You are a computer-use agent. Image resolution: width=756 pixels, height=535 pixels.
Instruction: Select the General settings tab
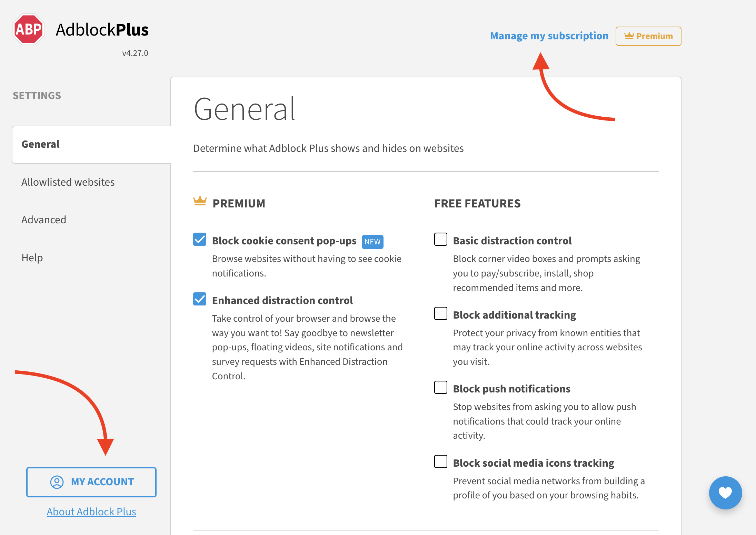(40, 144)
